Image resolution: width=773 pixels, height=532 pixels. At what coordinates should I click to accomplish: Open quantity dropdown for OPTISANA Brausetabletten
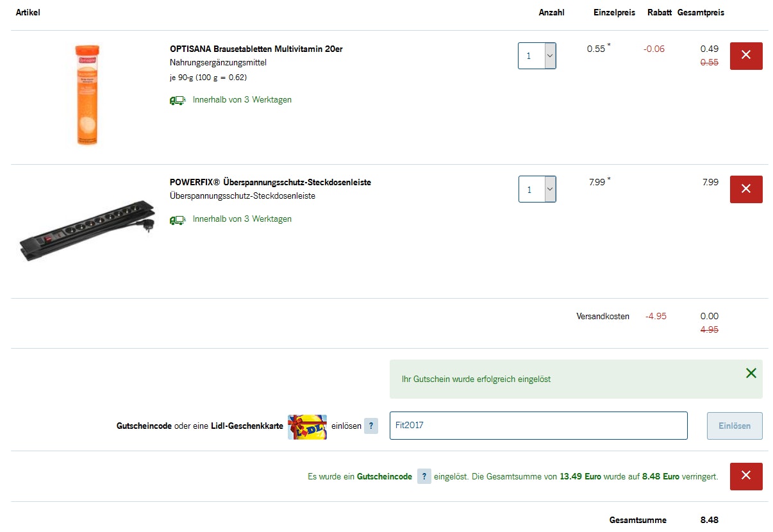537,56
